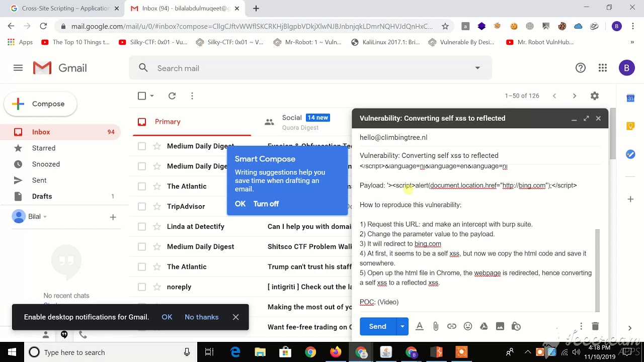
Task: Attach files using the paperclip icon
Action: pyautogui.click(x=436, y=326)
